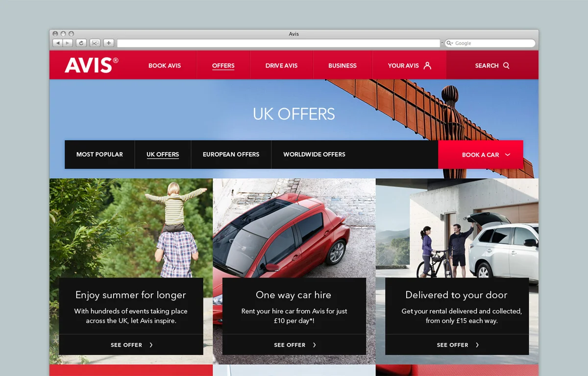
Task: Click the Book a Car chevron arrow
Action: [508, 155]
